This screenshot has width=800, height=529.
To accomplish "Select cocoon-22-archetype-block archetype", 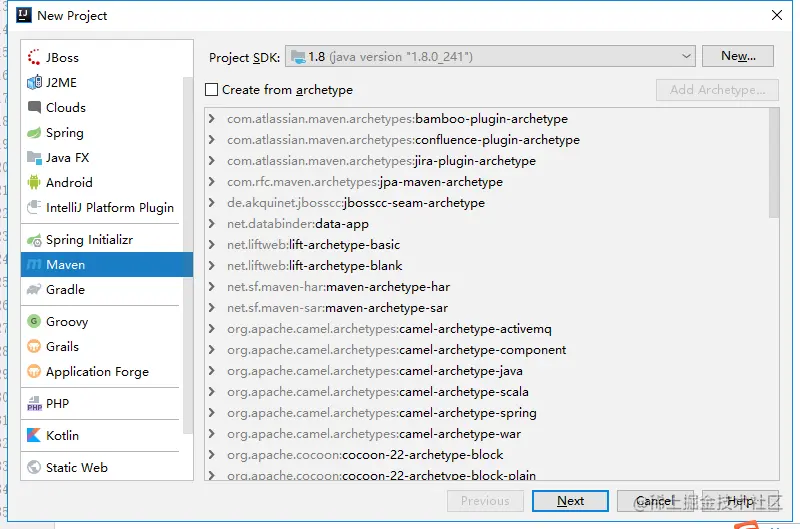I will (365, 455).
